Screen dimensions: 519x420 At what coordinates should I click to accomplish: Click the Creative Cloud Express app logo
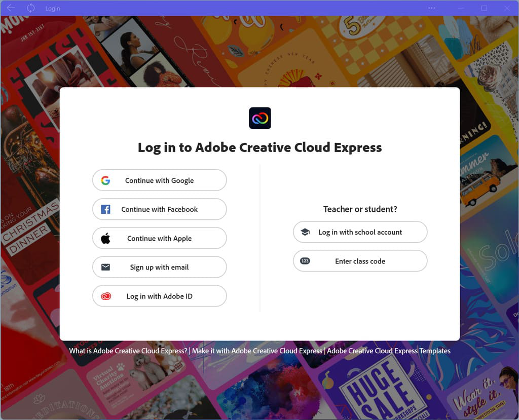260,118
